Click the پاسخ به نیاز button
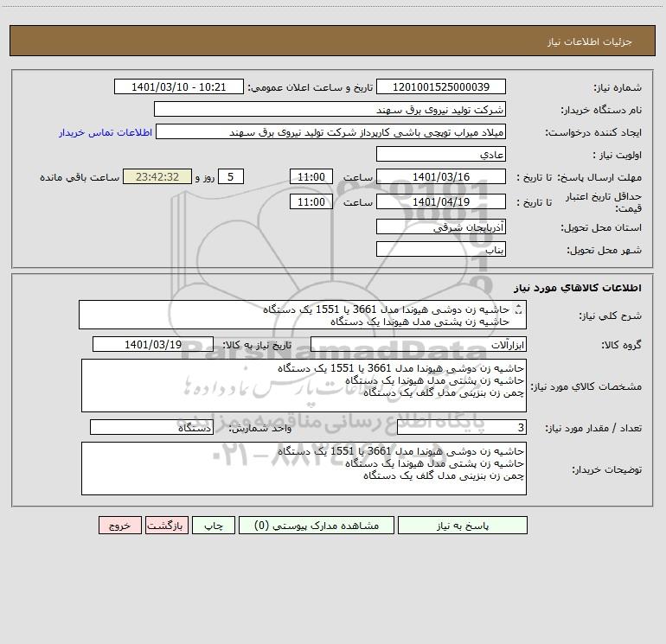Viewport: 666px width, 644px height. 463,526
